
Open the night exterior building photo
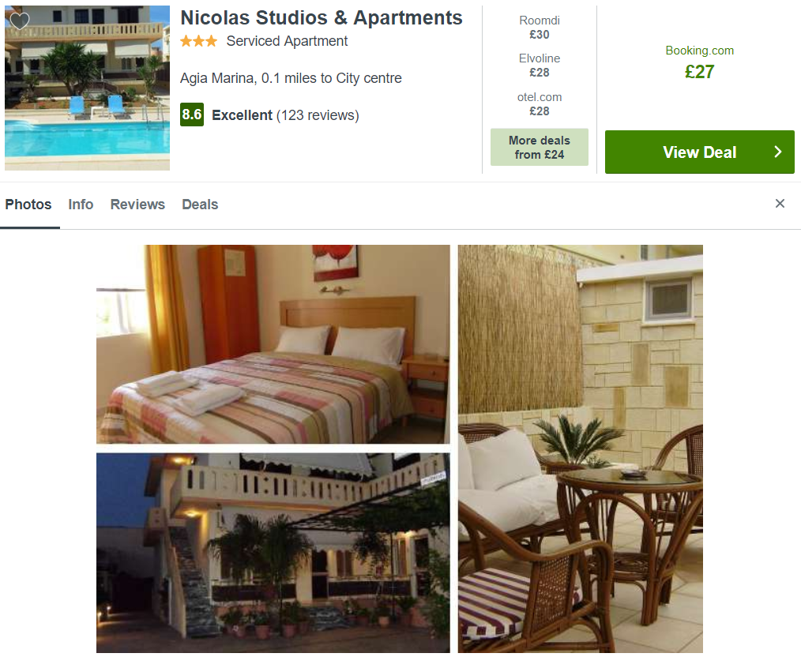tap(273, 553)
